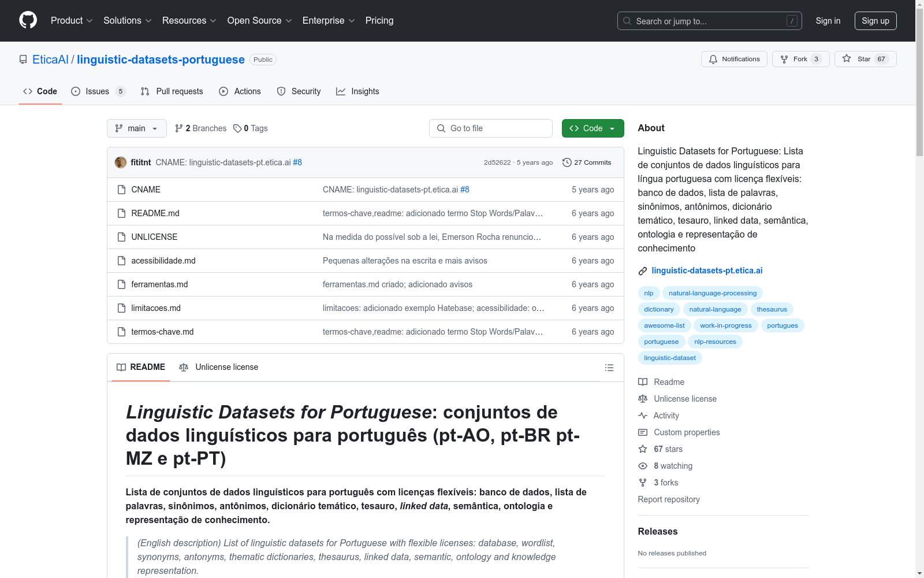Switch to the Insights tab

358,91
